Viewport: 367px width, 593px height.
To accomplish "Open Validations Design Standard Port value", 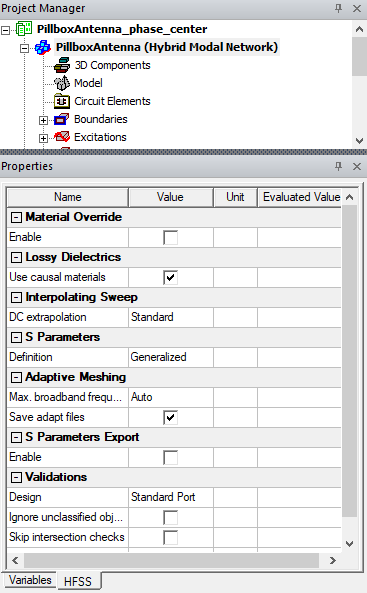I will pos(171,497).
